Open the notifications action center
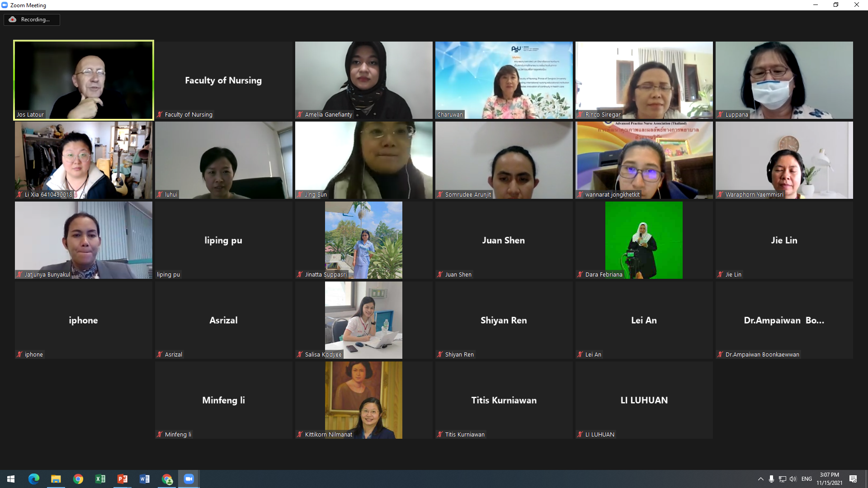The width and height of the screenshot is (868, 488). (x=853, y=479)
